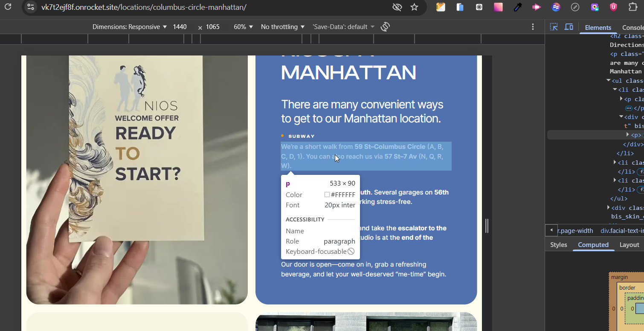Collapse the <ul> node in the DOM tree
The height and width of the screenshot is (331, 644).
[x=609, y=81]
